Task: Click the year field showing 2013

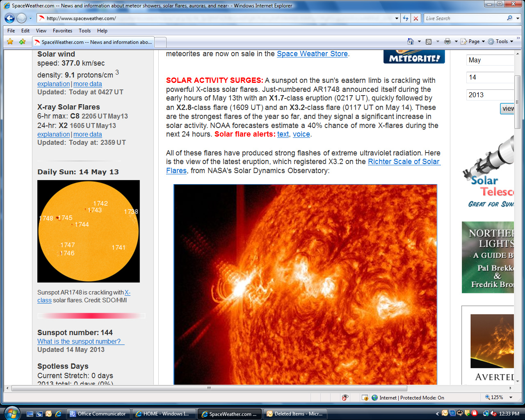Action: tap(490, 95)
